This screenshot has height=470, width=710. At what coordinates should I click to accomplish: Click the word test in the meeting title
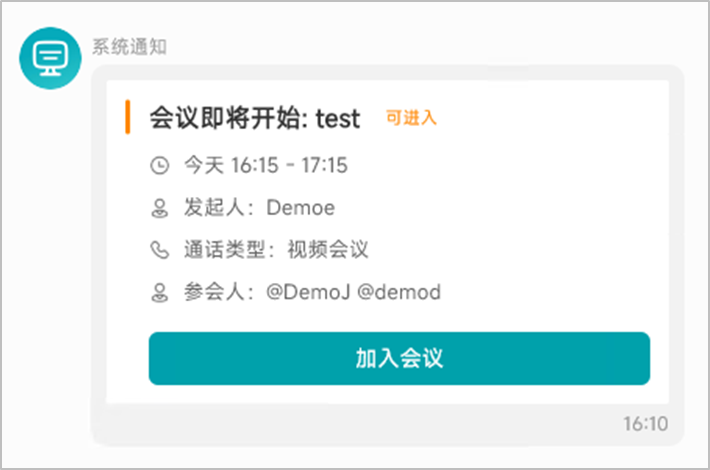338,119
